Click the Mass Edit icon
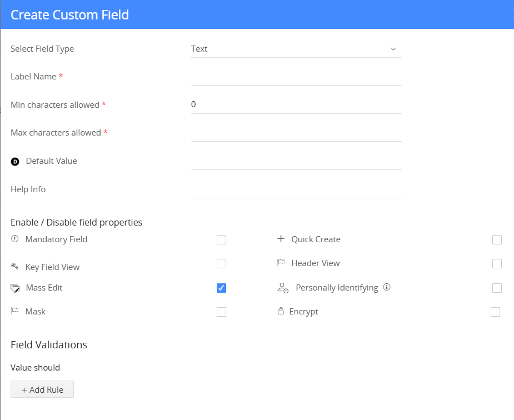This screenshot has width=514, height=420. click(15, 288)
